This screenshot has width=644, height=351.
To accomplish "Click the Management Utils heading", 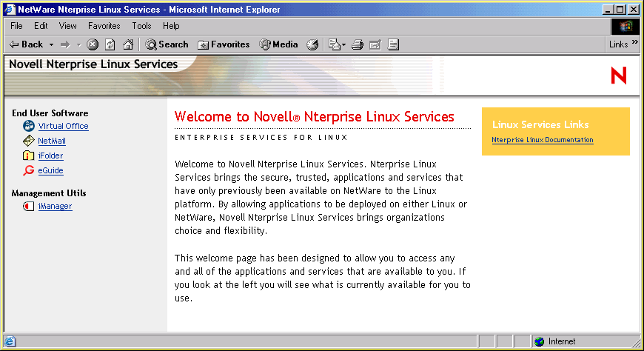I will pyautogui.click(x=49, y=193).
